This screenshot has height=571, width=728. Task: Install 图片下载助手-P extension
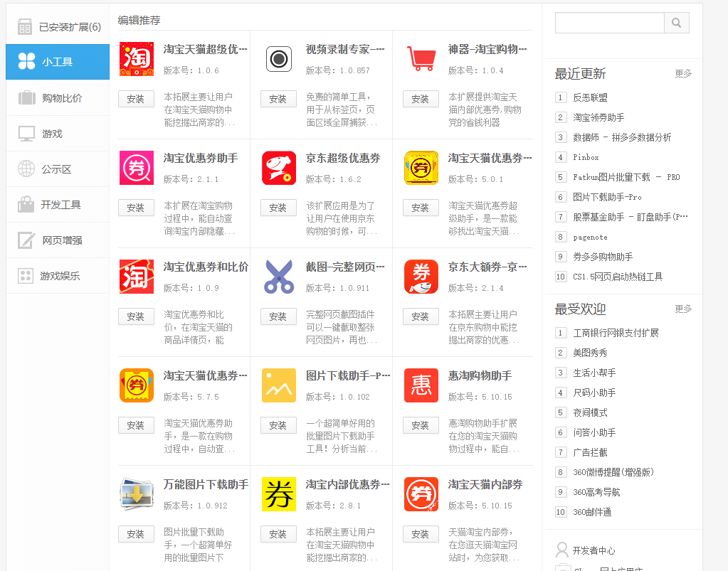point(278,425)
